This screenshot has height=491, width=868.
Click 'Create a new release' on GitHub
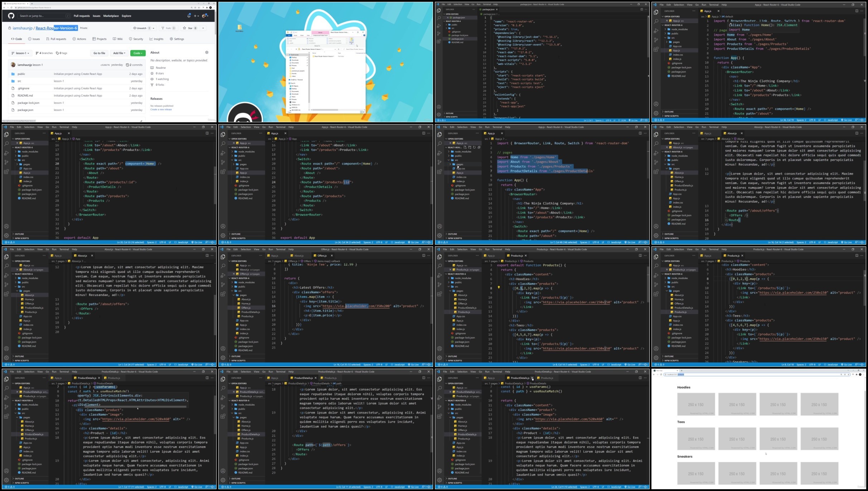(161, 109)
